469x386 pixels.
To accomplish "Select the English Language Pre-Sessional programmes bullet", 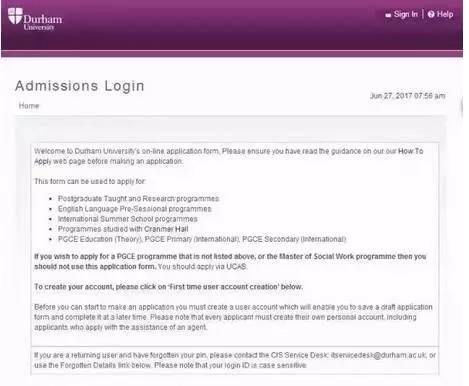I will 135,209.
